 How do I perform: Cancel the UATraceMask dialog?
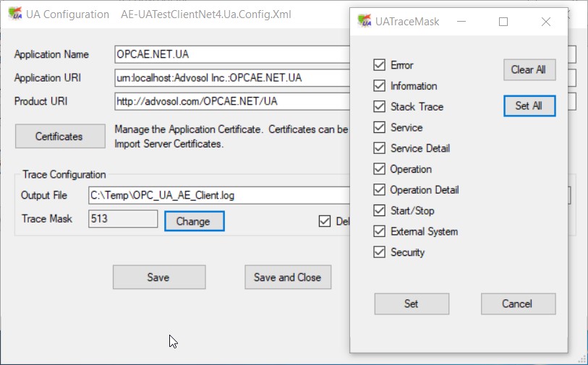(x=518, y=304)
